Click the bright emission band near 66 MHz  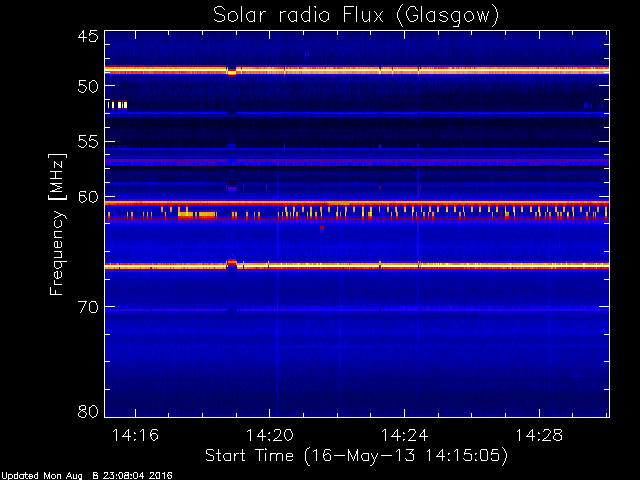pyautogui.click(x=357, y=266)
